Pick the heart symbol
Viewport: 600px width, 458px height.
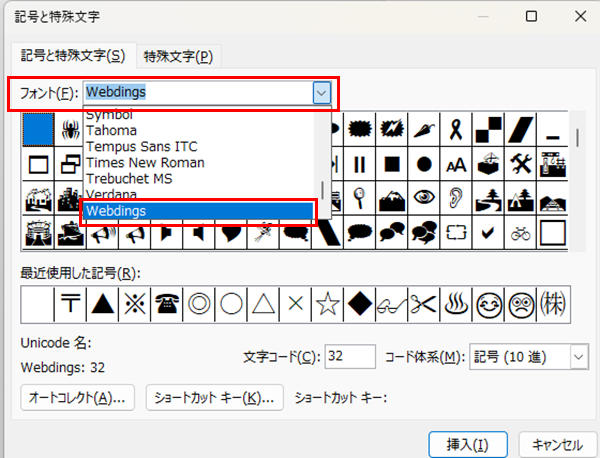point(231,233)
